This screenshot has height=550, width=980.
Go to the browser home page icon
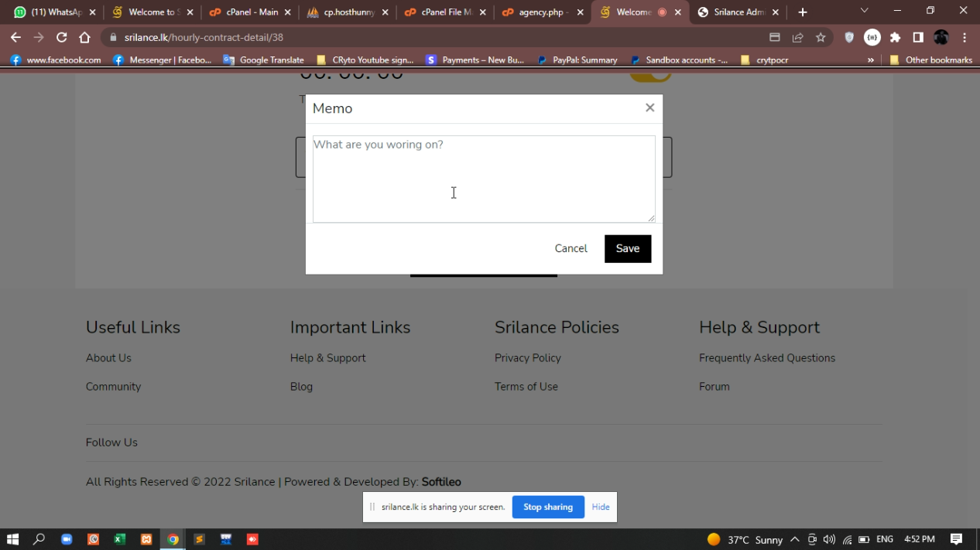pos(85,37)
